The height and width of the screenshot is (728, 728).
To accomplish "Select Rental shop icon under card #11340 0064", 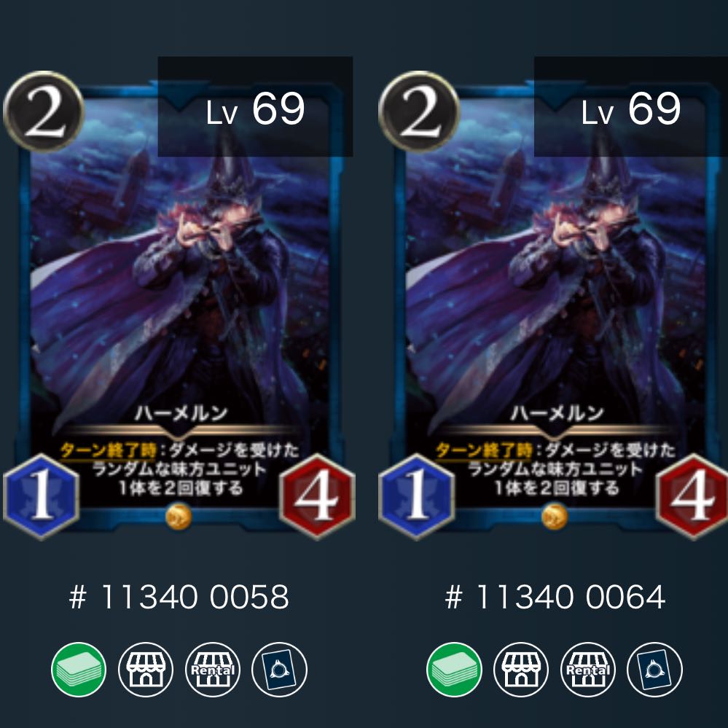I will coord(588,670).
